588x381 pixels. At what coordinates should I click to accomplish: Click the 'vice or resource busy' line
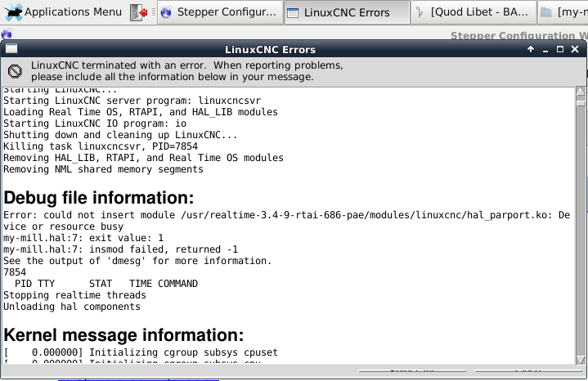[x=63, y=226]
